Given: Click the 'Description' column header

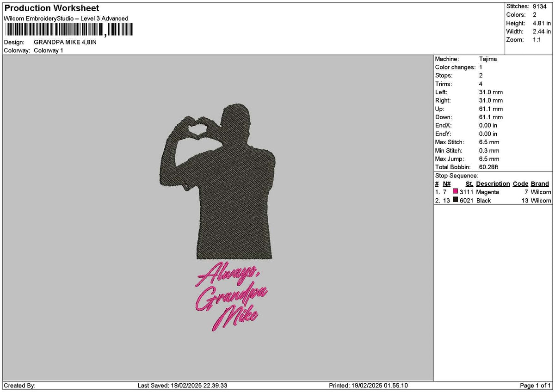Looking at the screenshot, I should coord(493,184).
